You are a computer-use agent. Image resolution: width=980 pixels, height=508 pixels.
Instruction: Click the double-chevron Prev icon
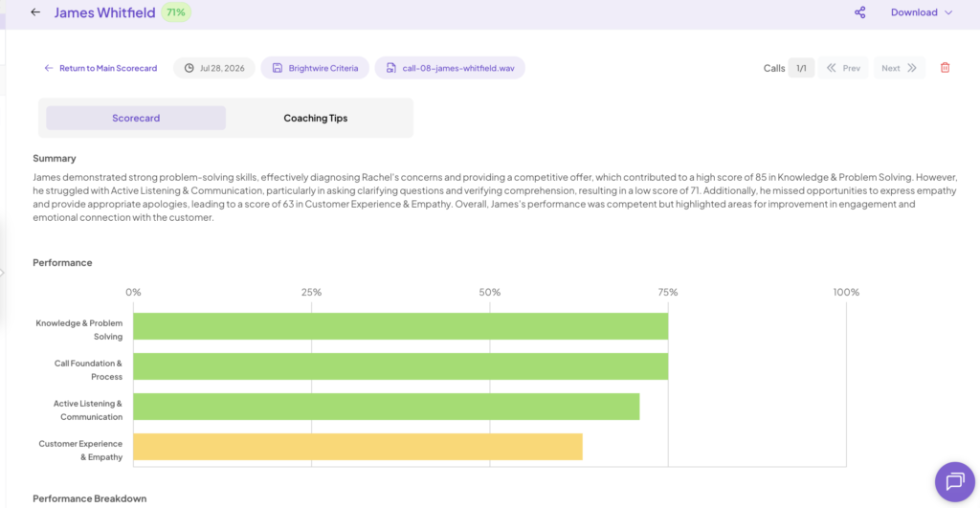point(832,68)
